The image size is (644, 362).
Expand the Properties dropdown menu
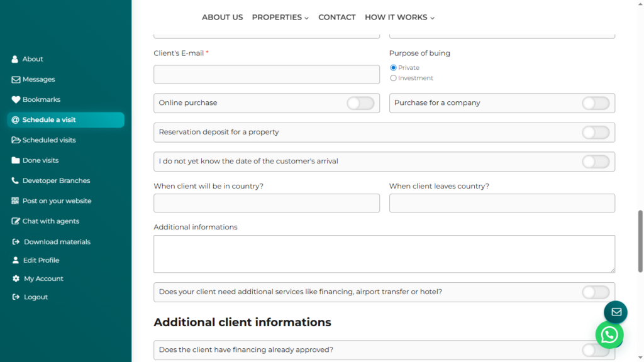click(x=280, y=18)
